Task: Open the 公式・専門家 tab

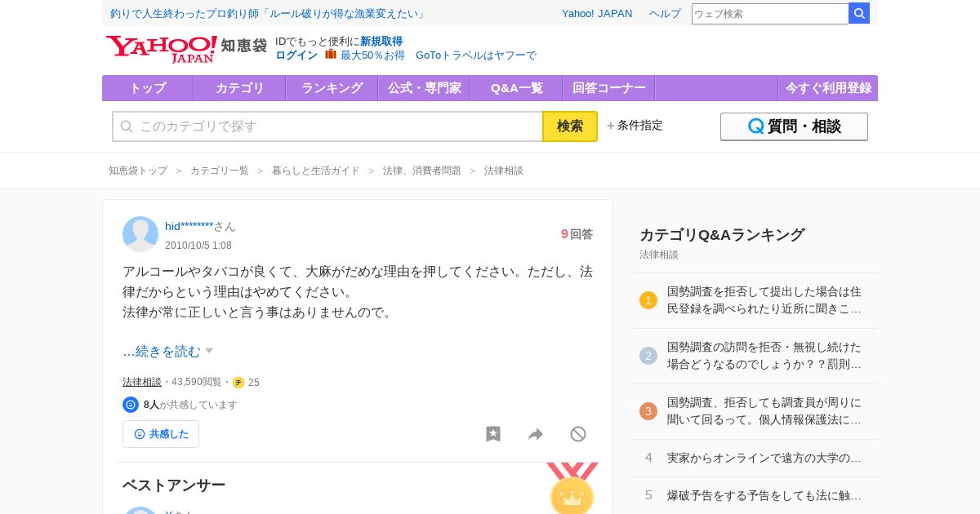Action: click(425, 88)
